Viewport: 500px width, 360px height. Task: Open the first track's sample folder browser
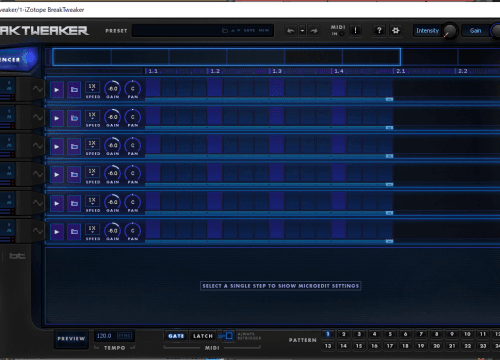pos(74,90)
